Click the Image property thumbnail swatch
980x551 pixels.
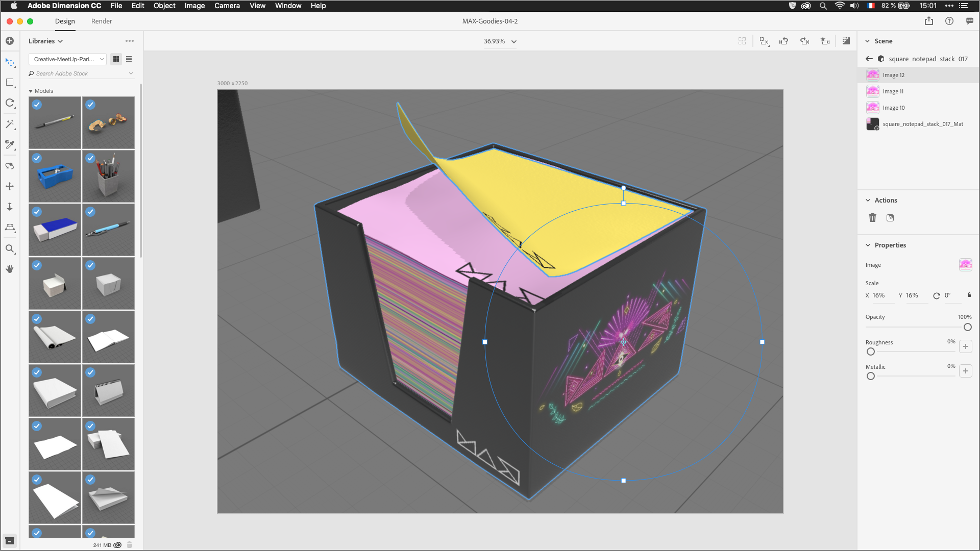click(x=966, y=265)
